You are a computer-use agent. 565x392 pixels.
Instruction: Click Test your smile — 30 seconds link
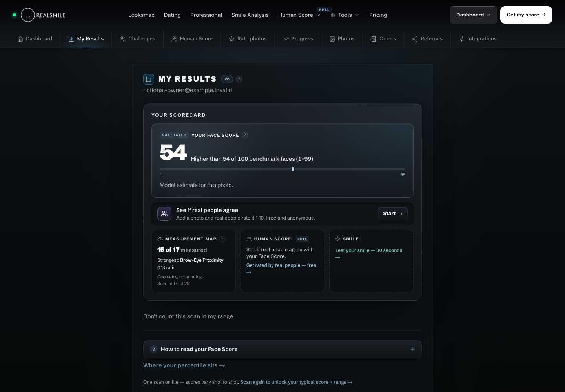pyautogui.click(x=368, y=254)
